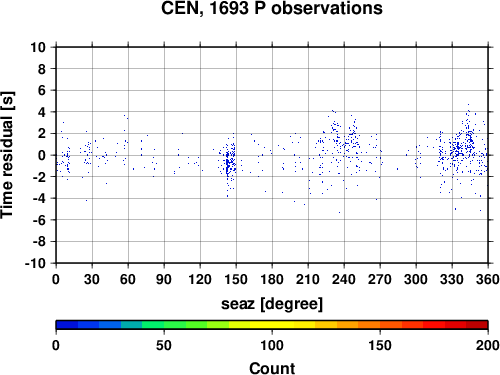
Task: Click the Count label below the colorbar
Action: 272,368
